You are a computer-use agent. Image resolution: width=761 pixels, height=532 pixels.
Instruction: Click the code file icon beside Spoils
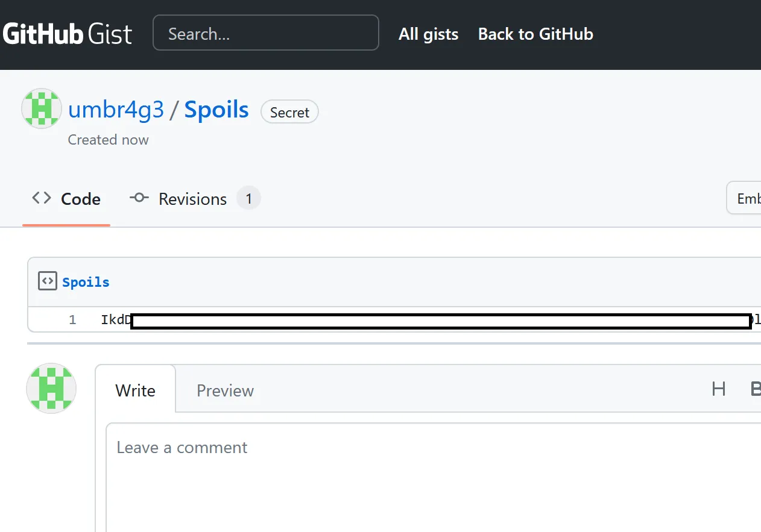[x=47, y=281]
